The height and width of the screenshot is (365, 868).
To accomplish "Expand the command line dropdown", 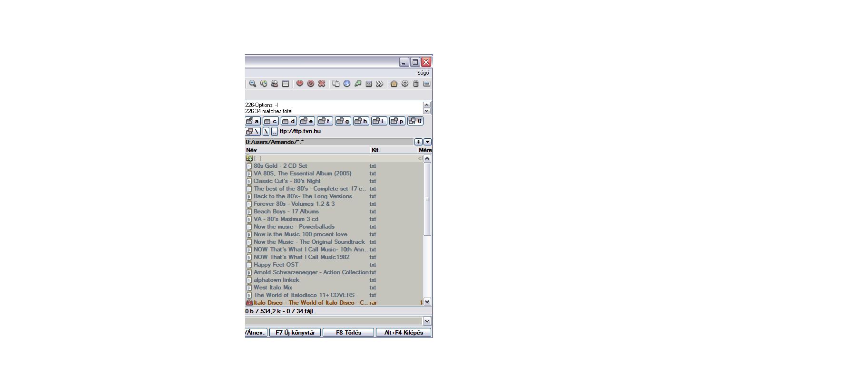I will pos(427,321).
